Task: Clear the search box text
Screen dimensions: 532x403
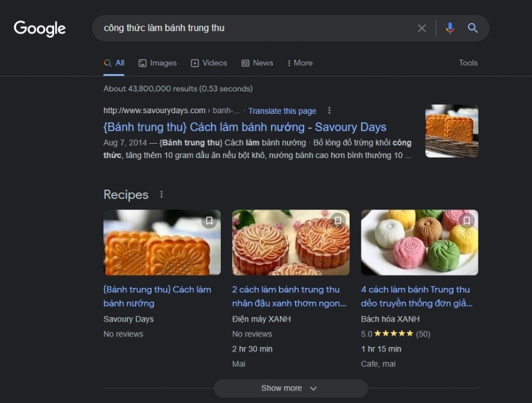Action: click(x=422, y=28)
